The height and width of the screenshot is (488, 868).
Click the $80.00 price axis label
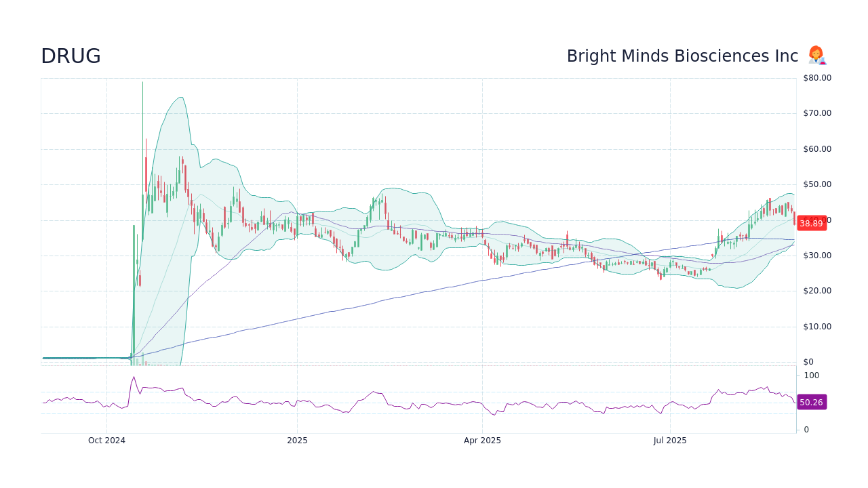point(817,78)
